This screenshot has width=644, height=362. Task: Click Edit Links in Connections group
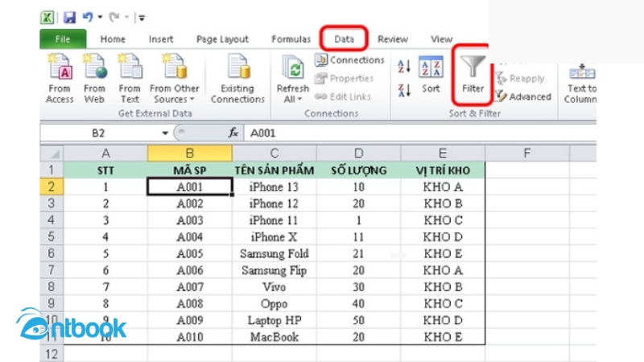click(343, 97)
